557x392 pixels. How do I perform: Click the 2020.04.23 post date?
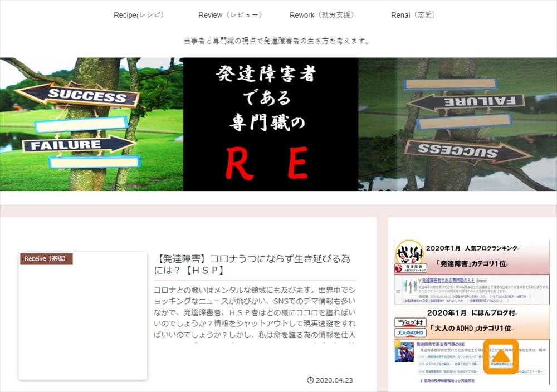[x=334, y=380]
